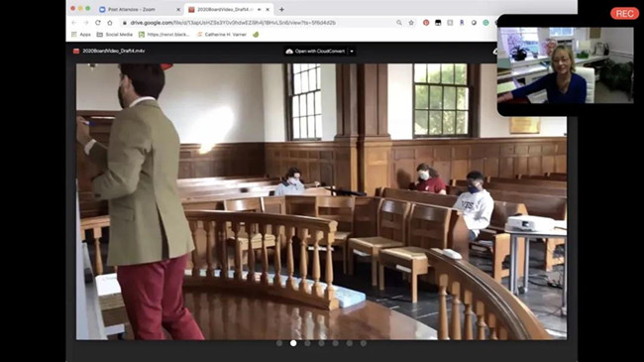The image size is (644, 362).
Task: Open the Apps shortcut in bookmarks bar
Action: [x=81, y=35]
